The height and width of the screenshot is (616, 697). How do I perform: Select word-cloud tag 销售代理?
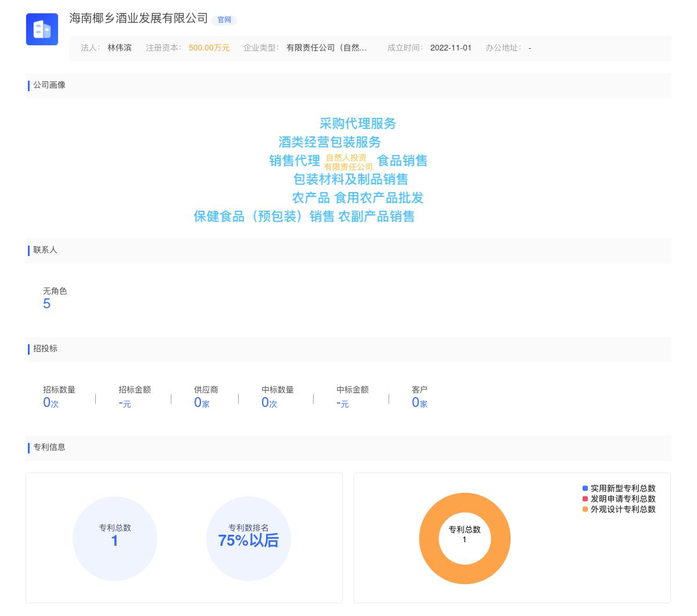pos(294,161)
